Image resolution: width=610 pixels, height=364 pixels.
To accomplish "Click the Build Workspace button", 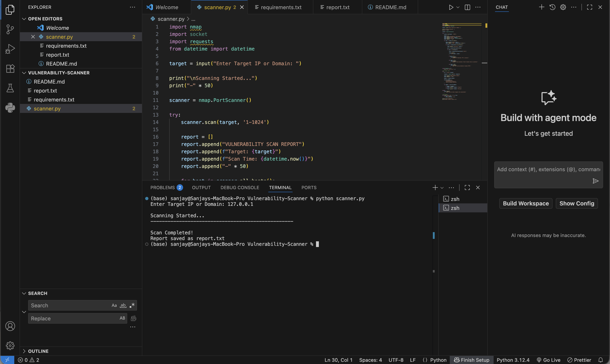I will (526, 203).
